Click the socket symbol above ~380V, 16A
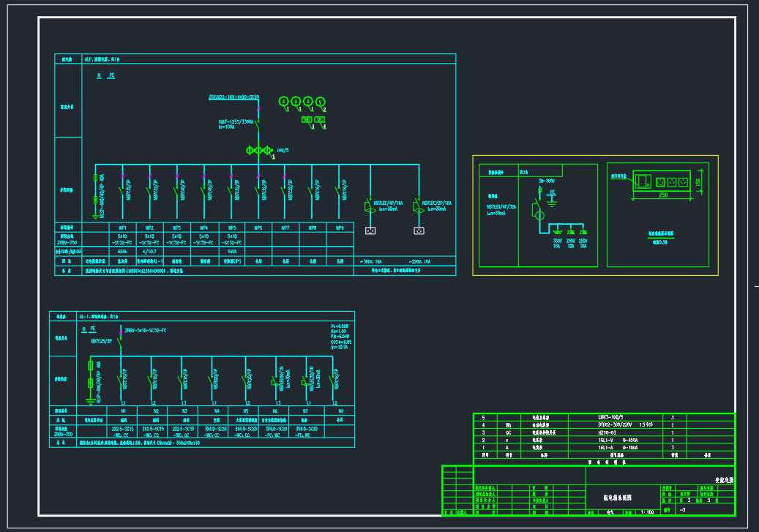Image resolution: width=759 pixels, height=532 pixels. (370, 231)
